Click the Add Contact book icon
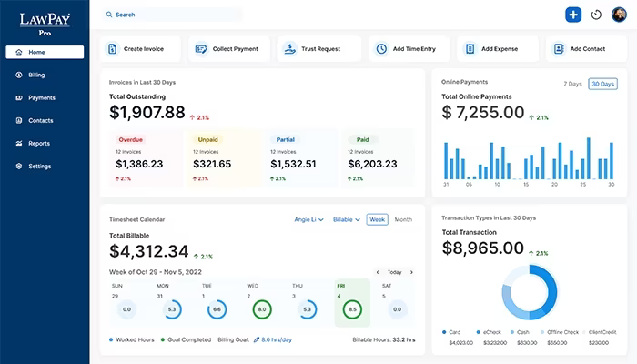Viewport: 637px width, 364px height. coord(559,49)
